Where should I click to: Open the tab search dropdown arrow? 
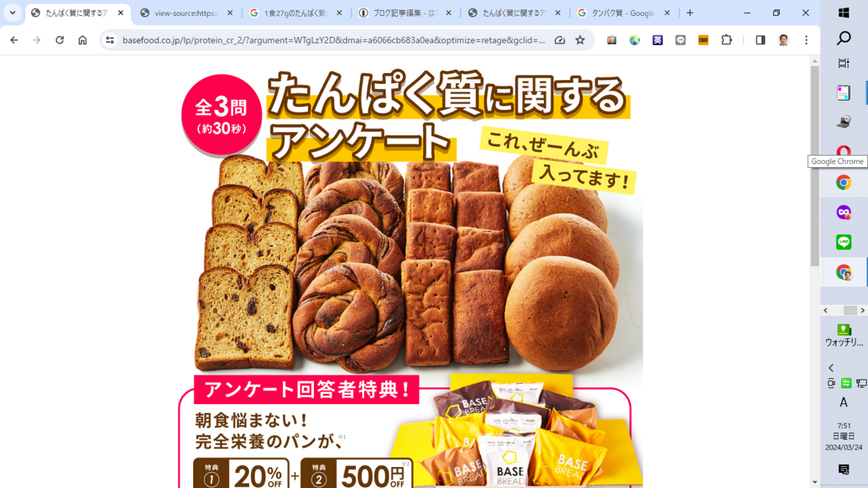pos(13,13)
